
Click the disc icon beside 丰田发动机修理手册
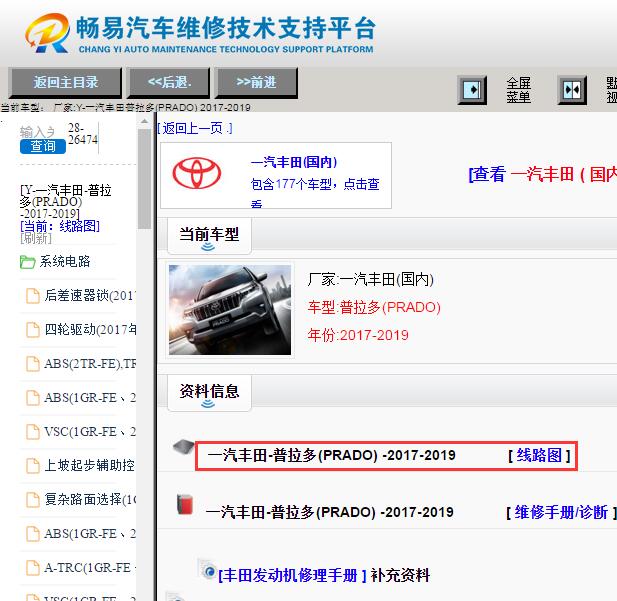[x=207, y=569]
